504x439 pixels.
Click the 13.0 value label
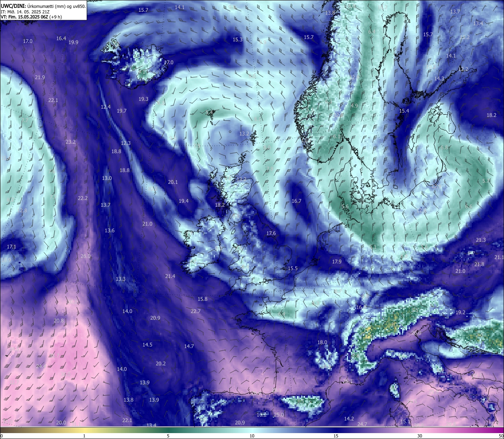pyautogui.click(x=107, y=178)
